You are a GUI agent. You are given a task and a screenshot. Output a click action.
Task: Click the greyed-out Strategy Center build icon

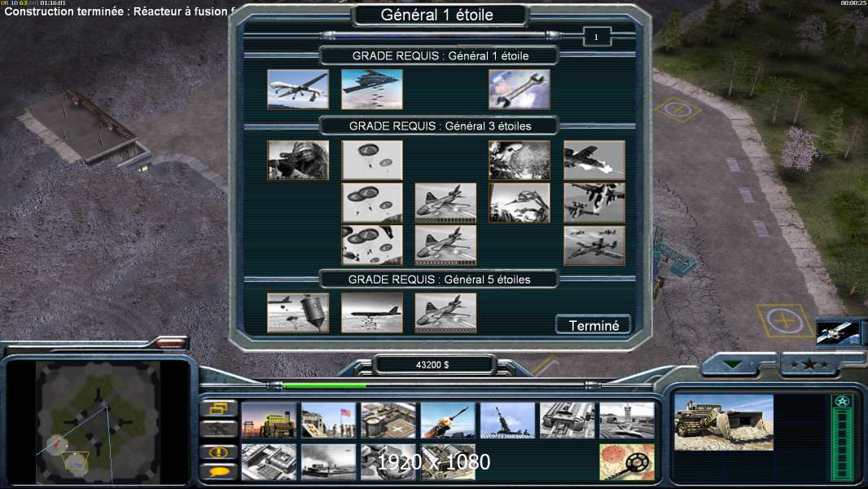pos(269,462)
